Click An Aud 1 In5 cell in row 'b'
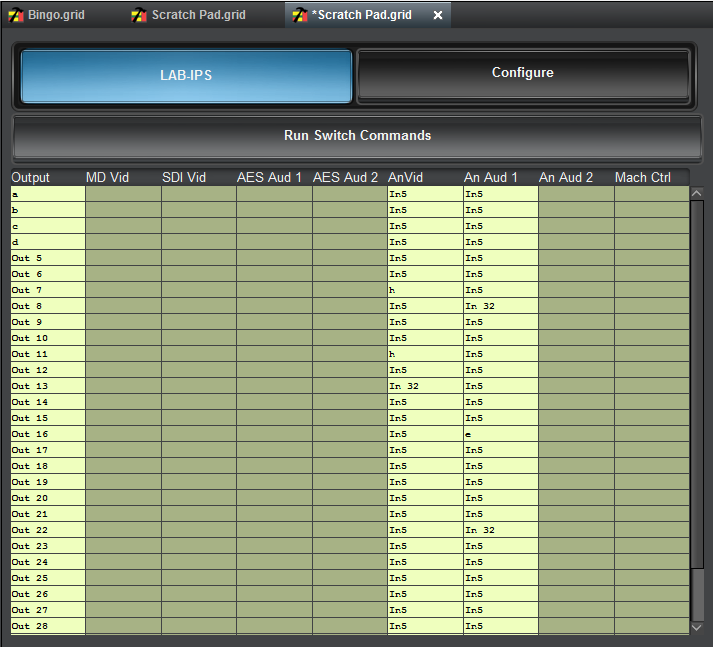 tap(501, 210)
